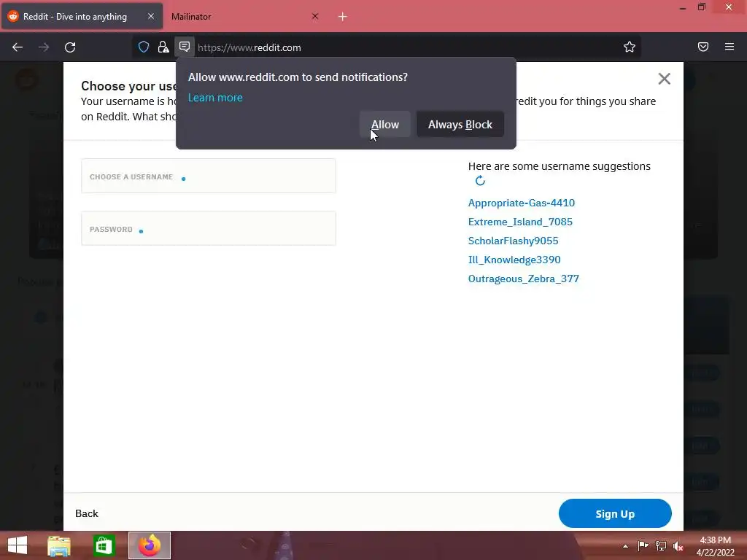The width and height of the screenshot is (747, 560).
Task: Open the Microsoft Store taskbar icon
Action: (104, 545)
